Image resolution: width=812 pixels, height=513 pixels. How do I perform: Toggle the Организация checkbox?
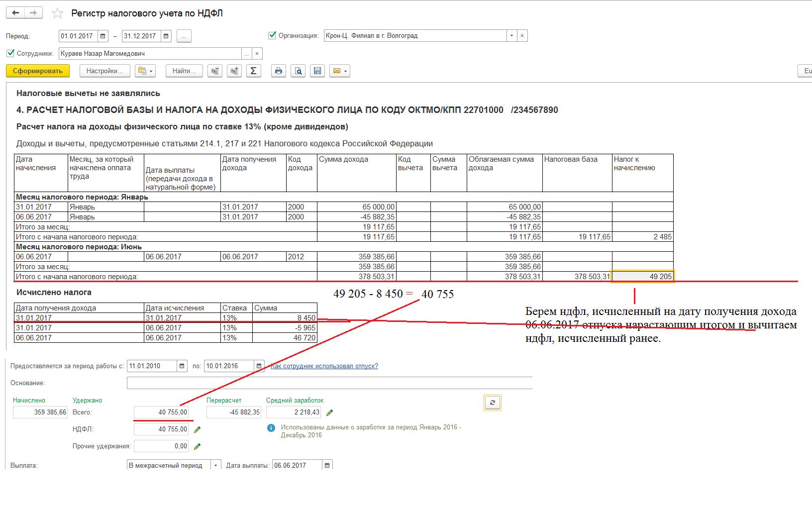pos(272,35)
